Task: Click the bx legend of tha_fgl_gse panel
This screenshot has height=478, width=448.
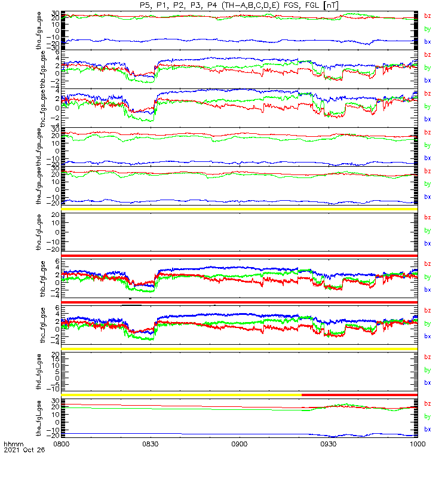Action: click(428, 243)
